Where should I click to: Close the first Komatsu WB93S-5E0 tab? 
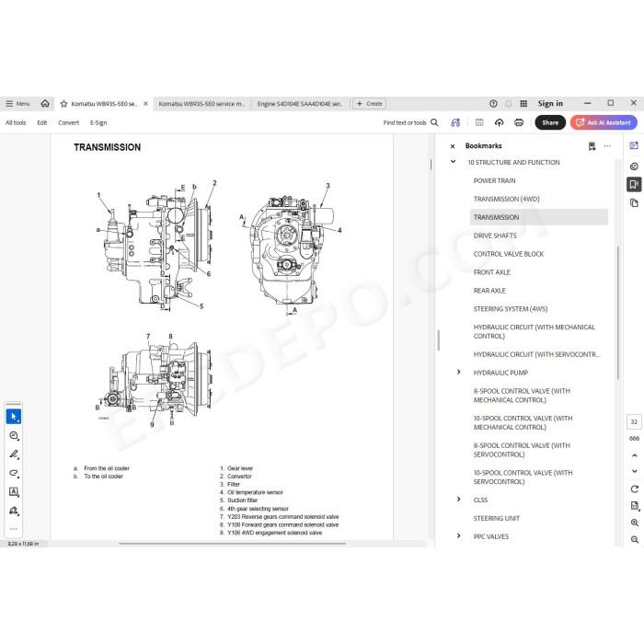point(145,104)
